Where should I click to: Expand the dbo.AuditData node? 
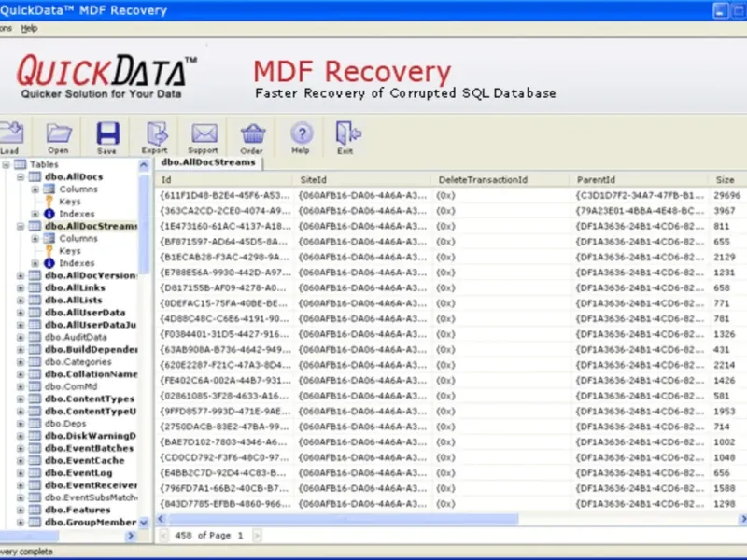(x=21, y=338)
